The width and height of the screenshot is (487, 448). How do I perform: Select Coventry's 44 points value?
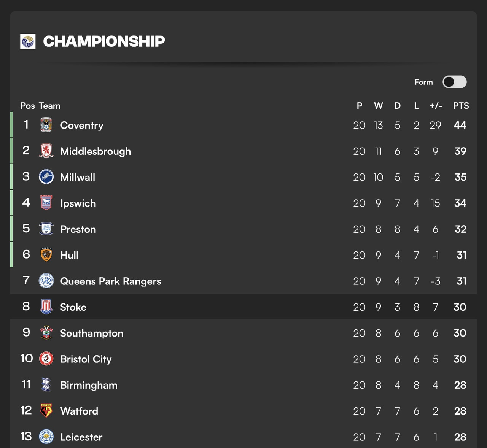point(460,125)
